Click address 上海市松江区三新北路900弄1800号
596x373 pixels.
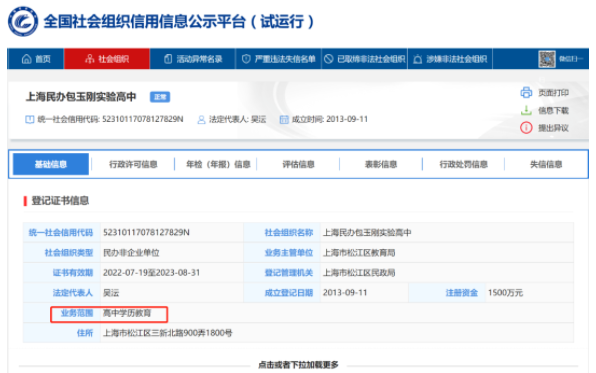168,333
